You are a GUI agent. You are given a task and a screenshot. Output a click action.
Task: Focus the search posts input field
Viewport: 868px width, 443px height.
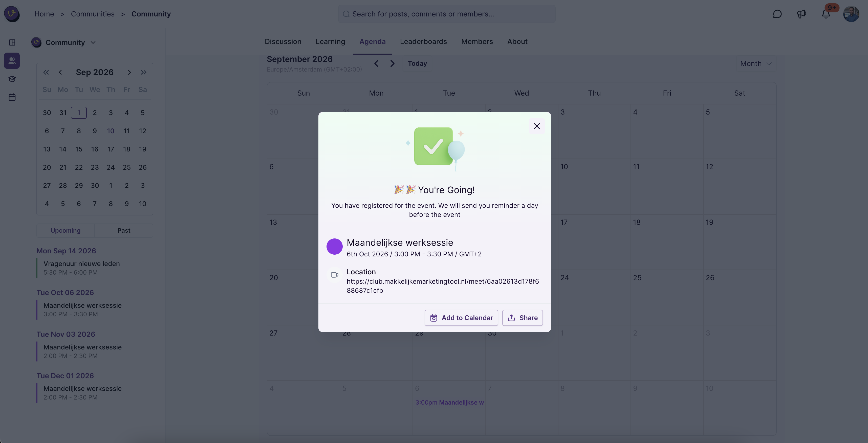pos(447,14)
